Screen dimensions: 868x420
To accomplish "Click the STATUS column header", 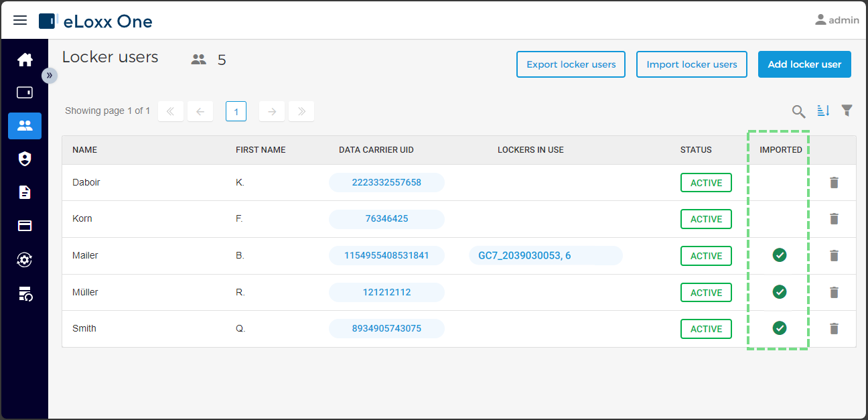I will pyautogui.click(x=696, y=150).
